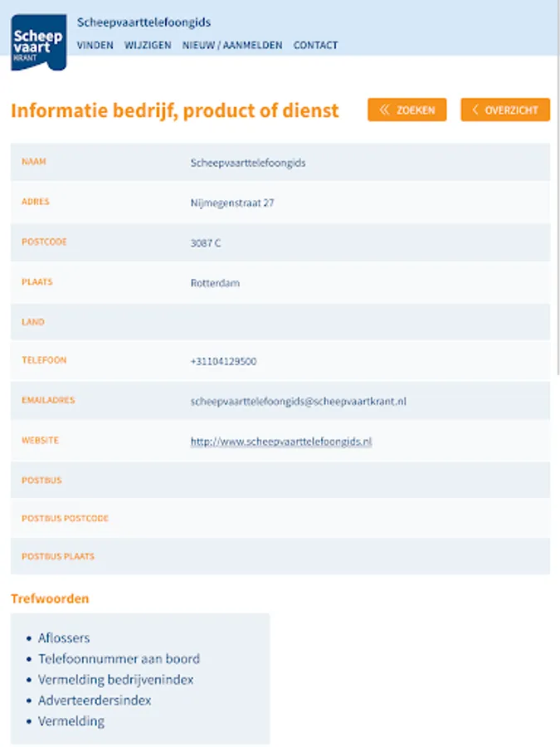Open the Wijzigen menu item
This screenshot has height=747, width=560.
[x=148, y=46]
